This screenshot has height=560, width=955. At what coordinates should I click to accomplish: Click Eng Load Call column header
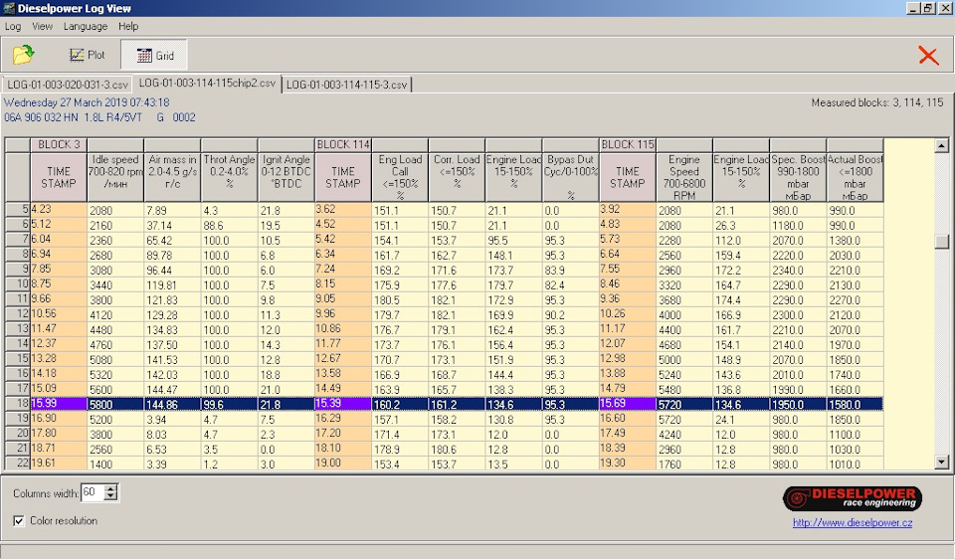click(400, 177)
